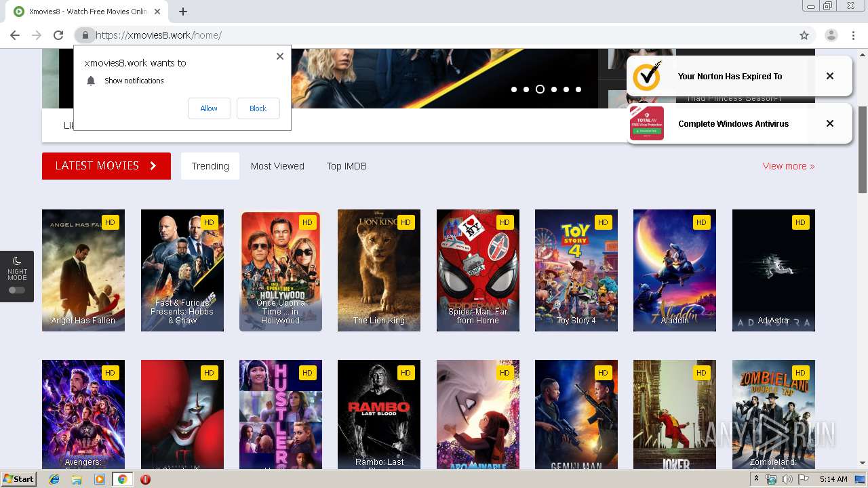868x488 pixels.
Task: Select the first carousel dot
Action: click(514, 89)
